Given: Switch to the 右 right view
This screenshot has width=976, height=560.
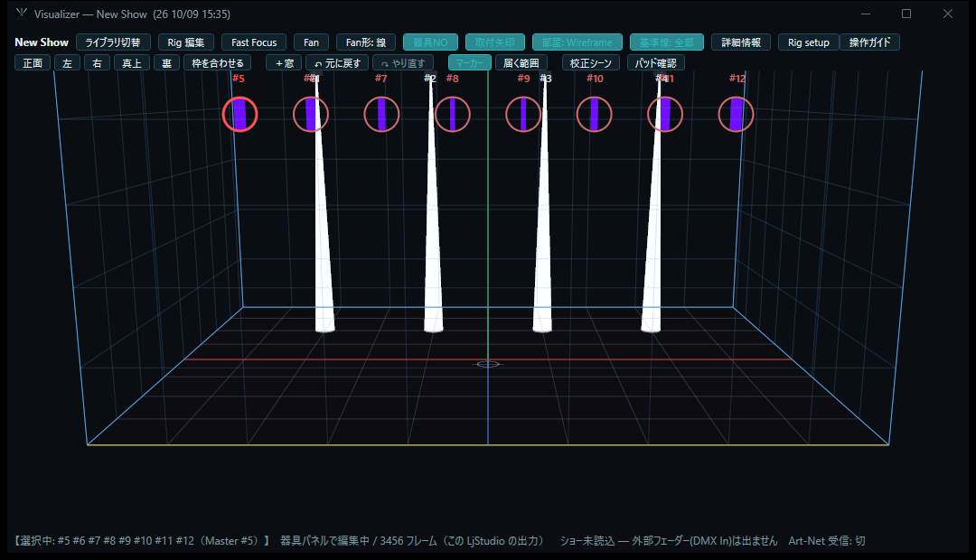Looking at the screenshot, I should tap(97, 63).
